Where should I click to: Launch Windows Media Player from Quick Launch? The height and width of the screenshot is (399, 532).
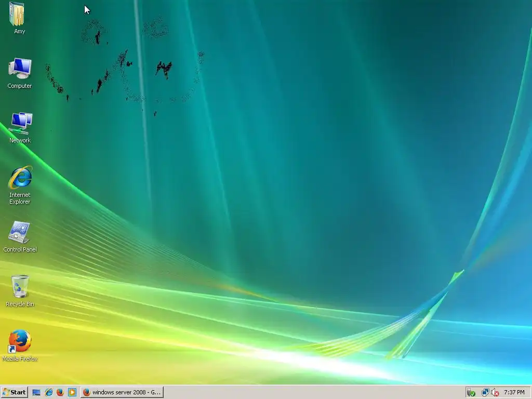pyautogui.click(x=72, y=392)
